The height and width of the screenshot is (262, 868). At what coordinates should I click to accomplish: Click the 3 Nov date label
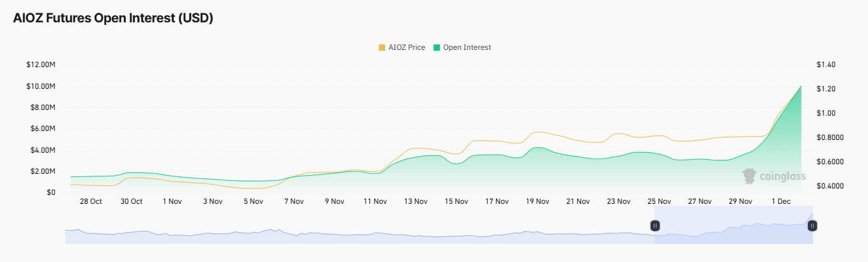click(213, 201)
